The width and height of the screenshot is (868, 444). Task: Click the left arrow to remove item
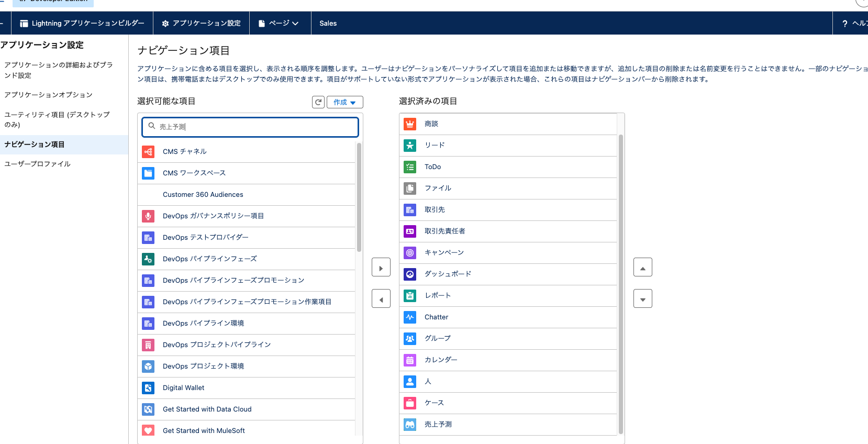click(x=381, y=299)
